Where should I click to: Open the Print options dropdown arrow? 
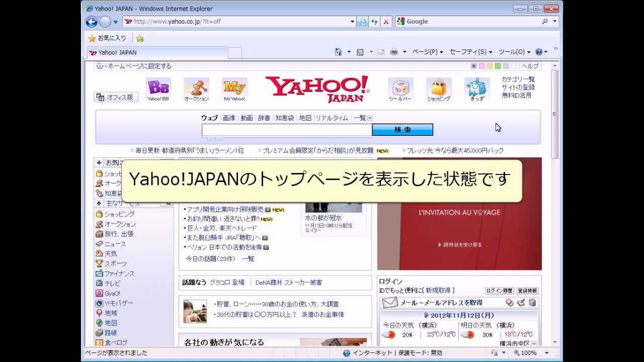pos(404,52)
